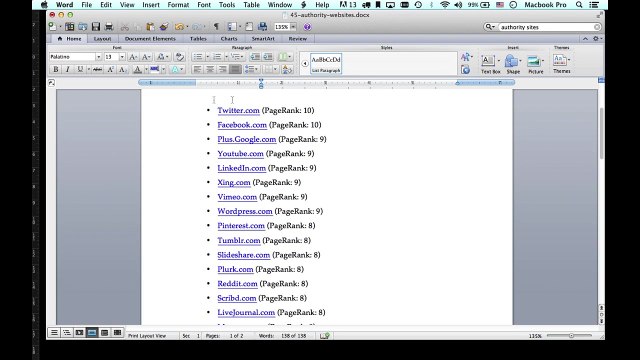
Task: Expand the ribbon settings gear menu
Action: (597, 38)
